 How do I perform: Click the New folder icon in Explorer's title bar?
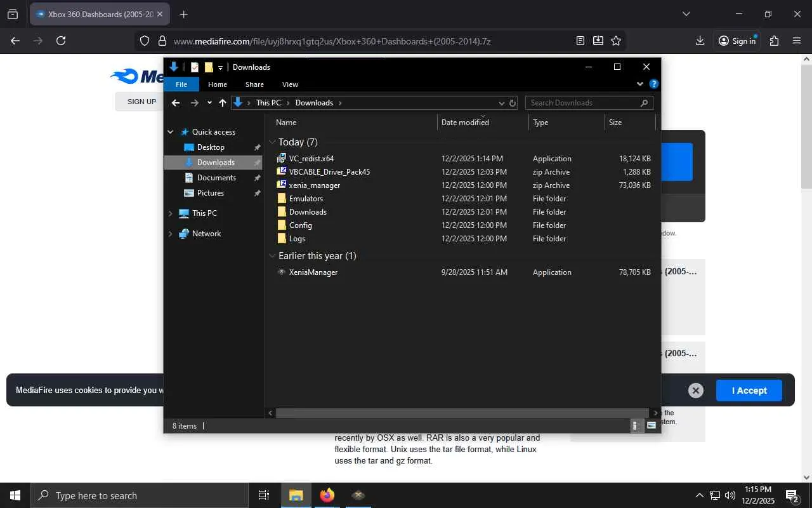click(x=209, y=67)
